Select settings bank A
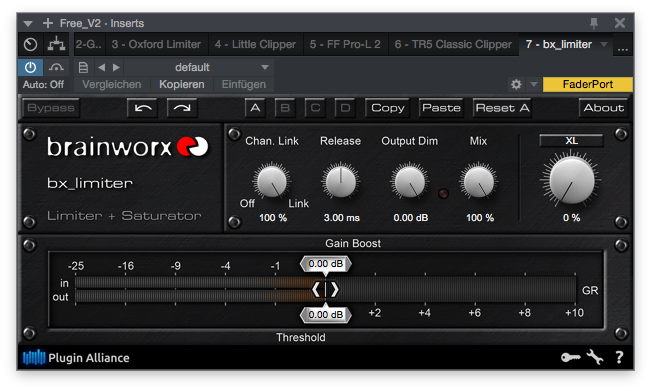Screen dimensions: 651x391 (x=255, y=108)
